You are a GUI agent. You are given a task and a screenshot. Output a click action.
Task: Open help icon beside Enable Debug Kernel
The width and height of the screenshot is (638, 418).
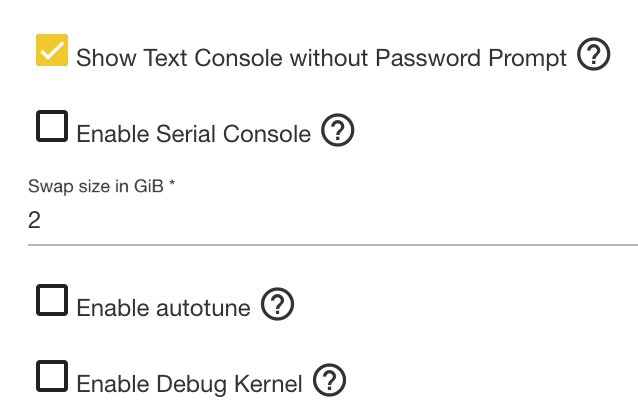click(329, 380)
